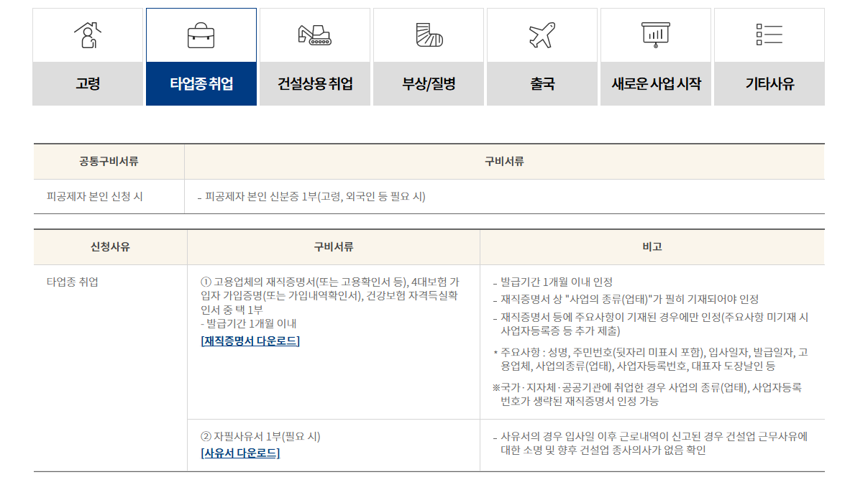Click the airplane icon above 출국
868x485 pixels.
pos(542,33)
